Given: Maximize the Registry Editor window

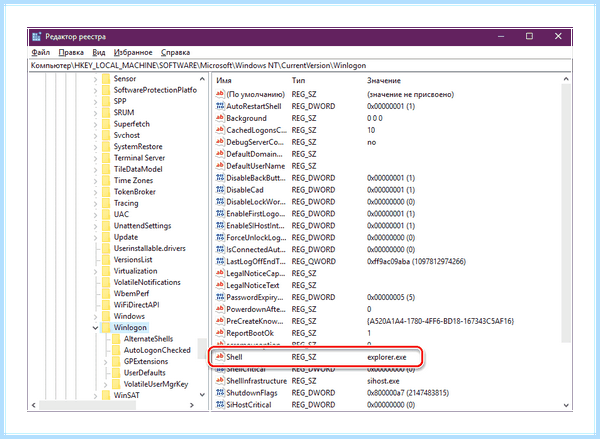Looking at the screenshot, I should coord(529,36).
